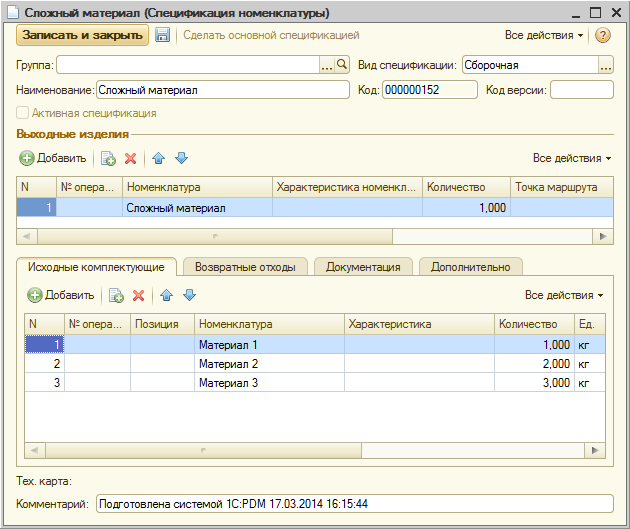
Task: Copy a row in the Исходные комплектующие toolbar
Action: point(116,296)
